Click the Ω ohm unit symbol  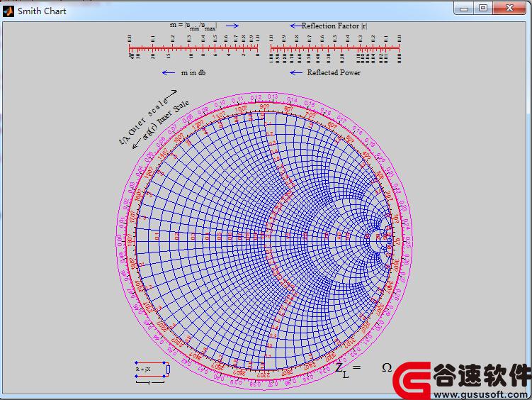[387, 367]
